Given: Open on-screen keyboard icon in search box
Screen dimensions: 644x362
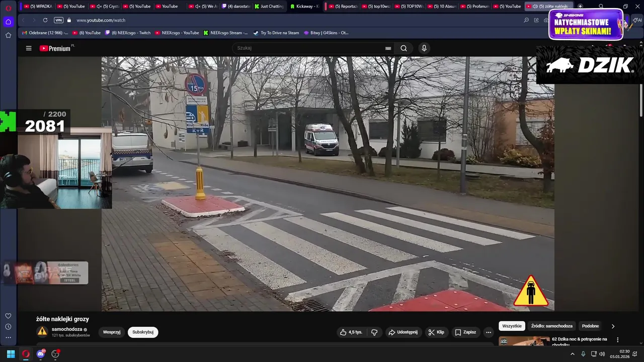Looking at the screenshot, I should pos(388,48).
